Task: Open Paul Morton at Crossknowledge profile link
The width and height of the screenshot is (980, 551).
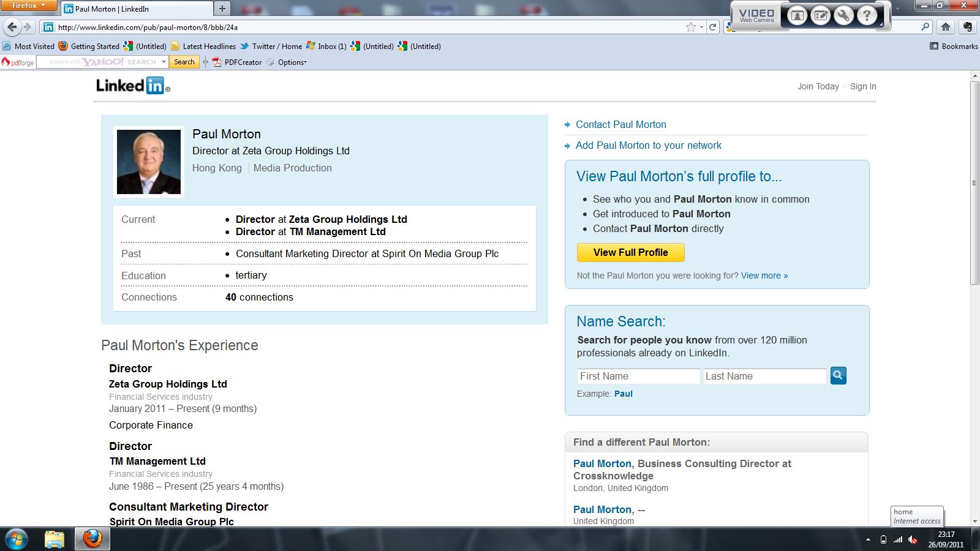Action: 602,463
